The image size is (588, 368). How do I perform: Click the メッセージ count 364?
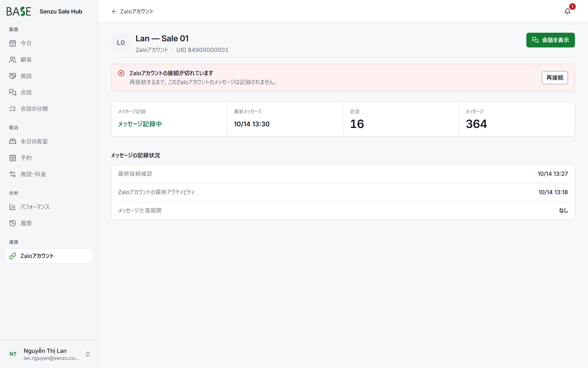[x=476, y=124]
